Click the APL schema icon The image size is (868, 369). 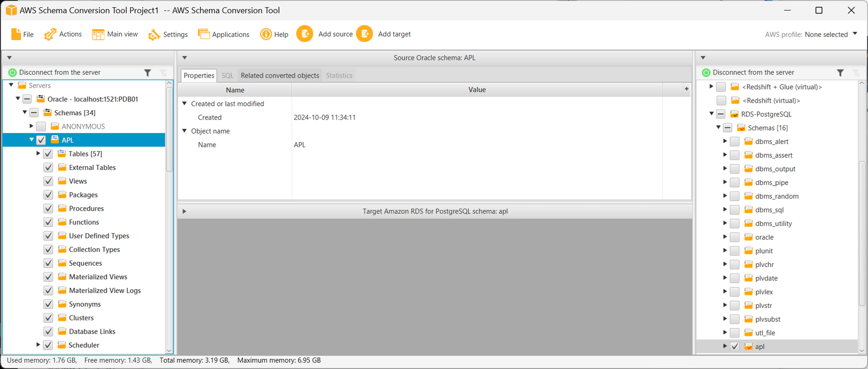click(x=55, y=139)
